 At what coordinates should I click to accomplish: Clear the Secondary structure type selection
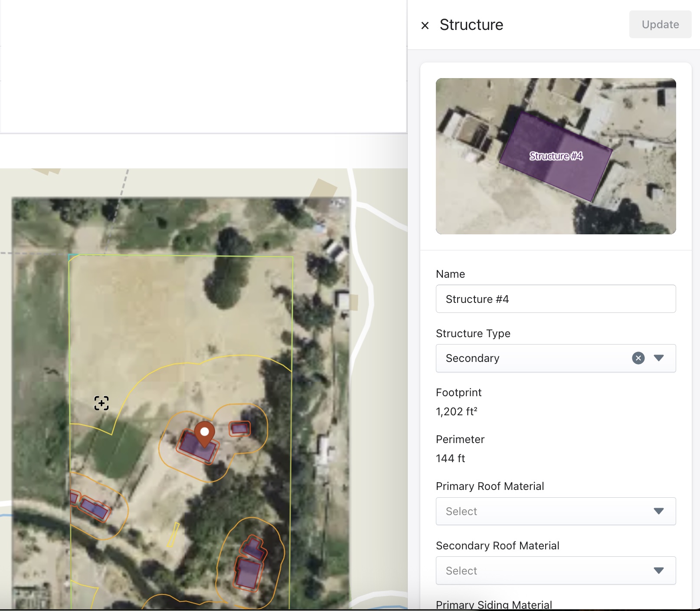click(638, 358)
